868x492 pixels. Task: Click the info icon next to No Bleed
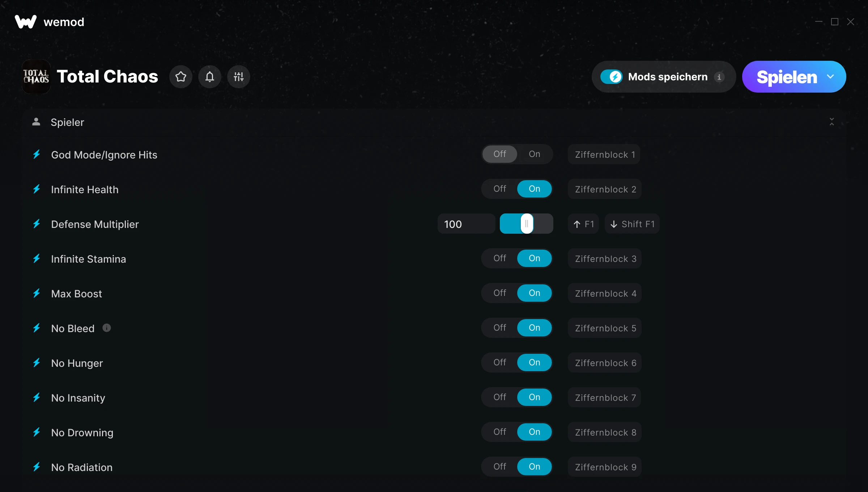pyautogui.click(x=107, y=328)
